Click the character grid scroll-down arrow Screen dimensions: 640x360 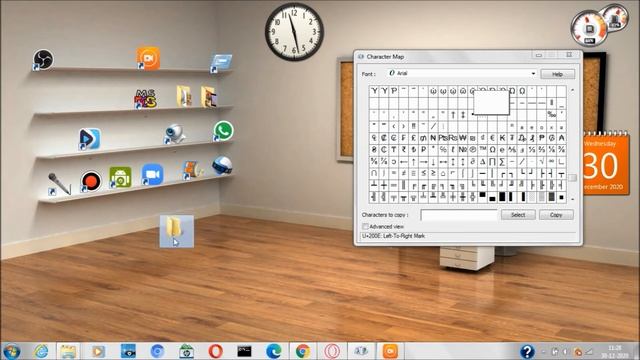coord(572,199)
